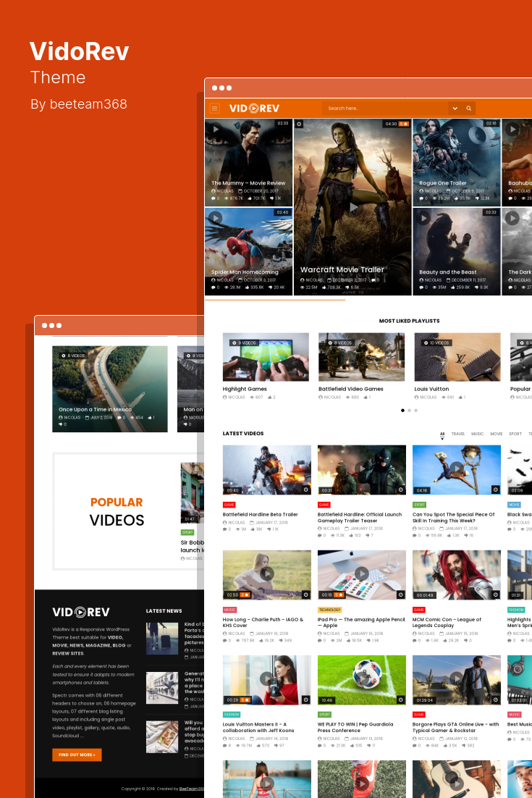532x798 pixels.
Task: Select the second carousel dot under playlists
Action: [x=410, y=410]
